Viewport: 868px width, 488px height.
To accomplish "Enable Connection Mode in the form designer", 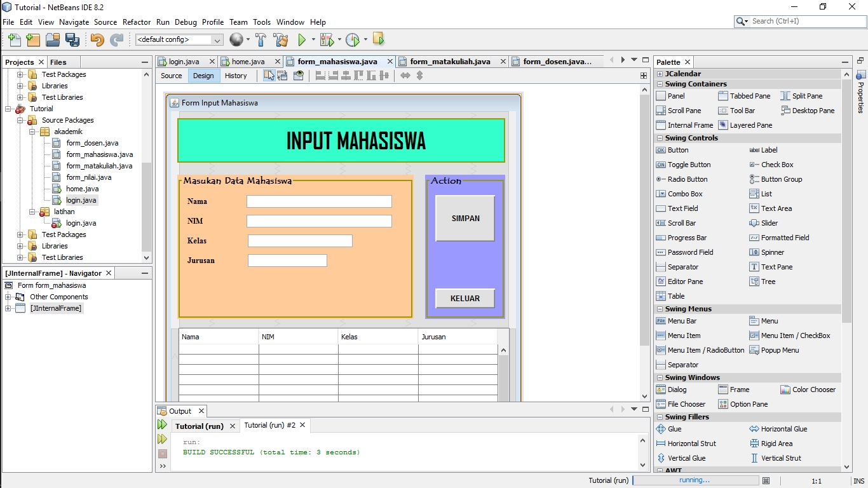I will [x=284, y=76].
